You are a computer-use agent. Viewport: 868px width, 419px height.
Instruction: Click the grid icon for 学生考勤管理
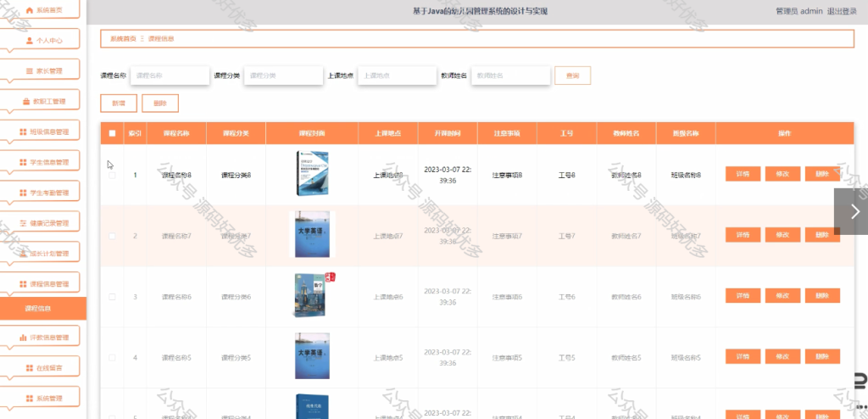coord(23,193)
